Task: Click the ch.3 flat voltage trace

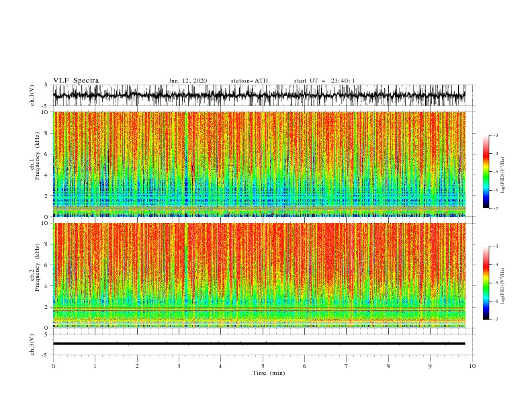Action: (x=259, y=344)
